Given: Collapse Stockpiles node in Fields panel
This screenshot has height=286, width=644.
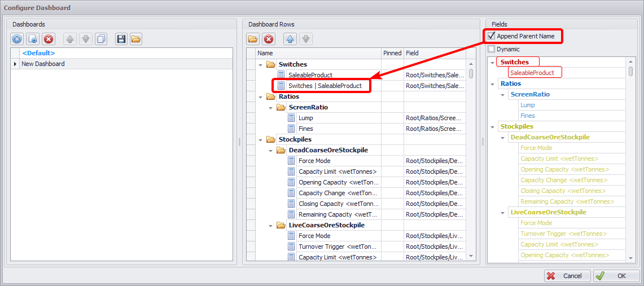Looking at the screenshot, I should coord(493,126).
